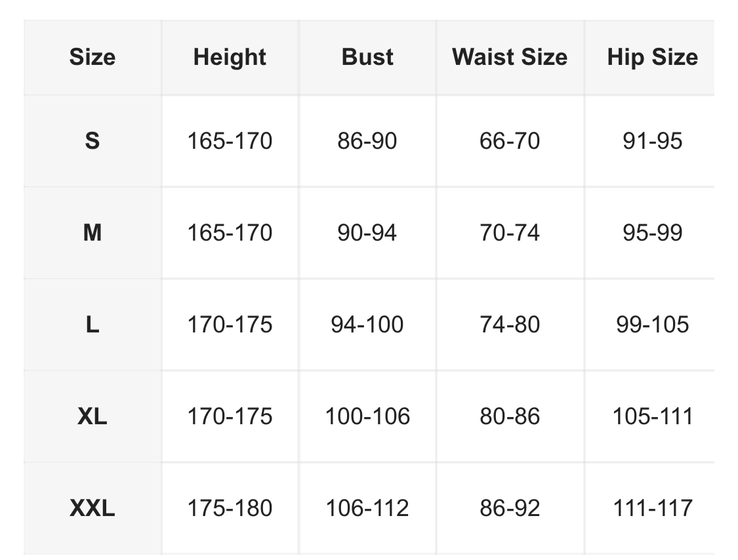Image resolution: width=738 pixels, height=560 pixels.
Task: Select the XL size row label
Action: [92, 416]
